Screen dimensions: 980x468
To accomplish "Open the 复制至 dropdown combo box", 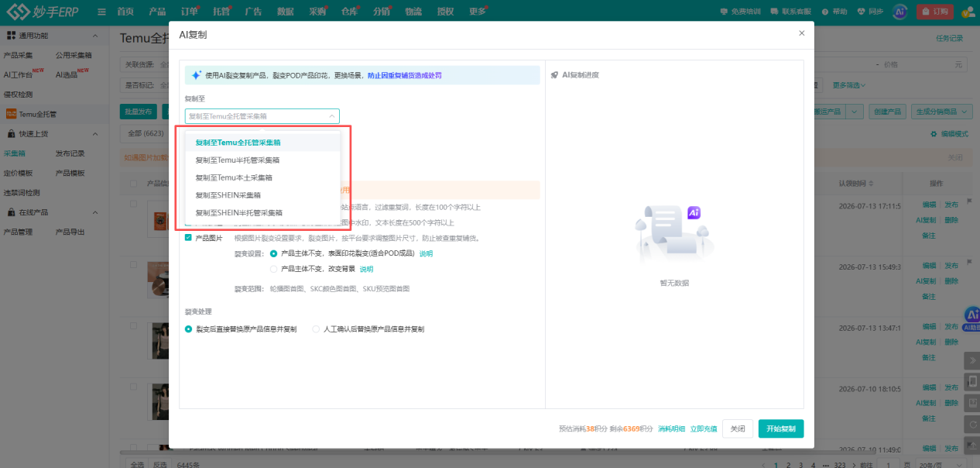I will [262, 116].
